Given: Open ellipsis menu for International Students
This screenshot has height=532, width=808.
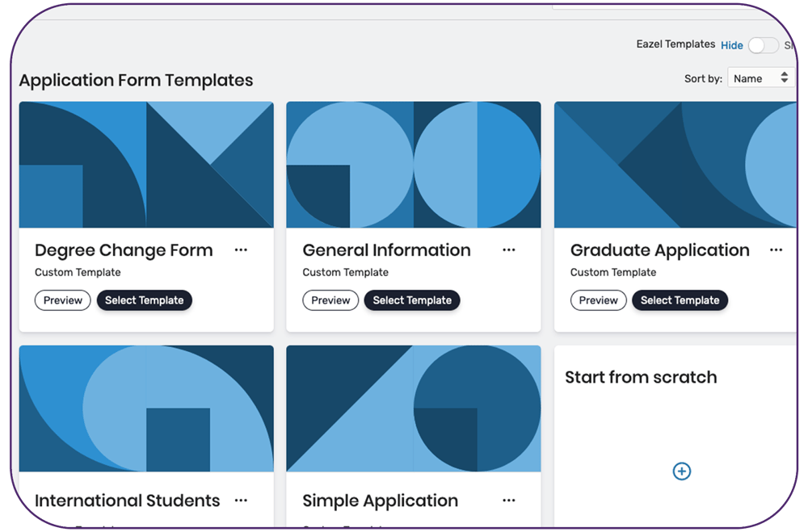Looking at the screenshot, I should tap(241, 501).
